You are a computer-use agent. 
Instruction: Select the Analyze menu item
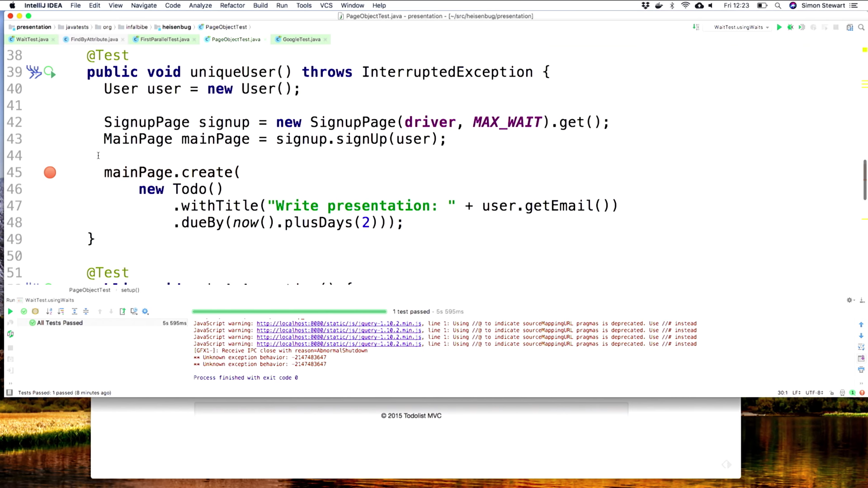200,5
